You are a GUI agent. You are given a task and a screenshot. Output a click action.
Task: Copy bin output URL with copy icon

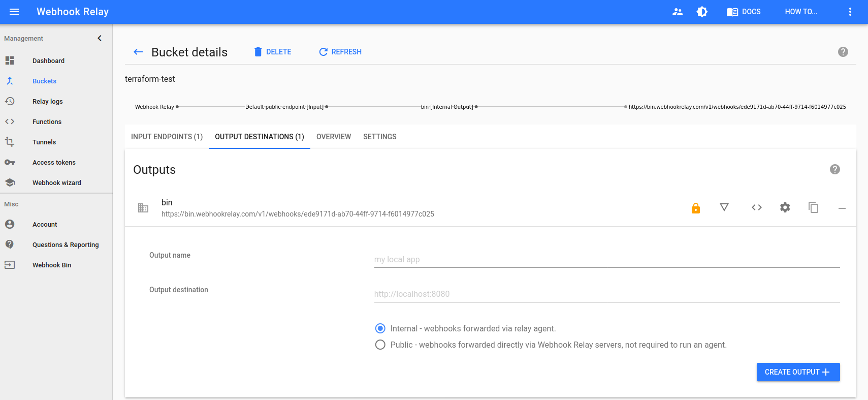click(x=814, y=207)
